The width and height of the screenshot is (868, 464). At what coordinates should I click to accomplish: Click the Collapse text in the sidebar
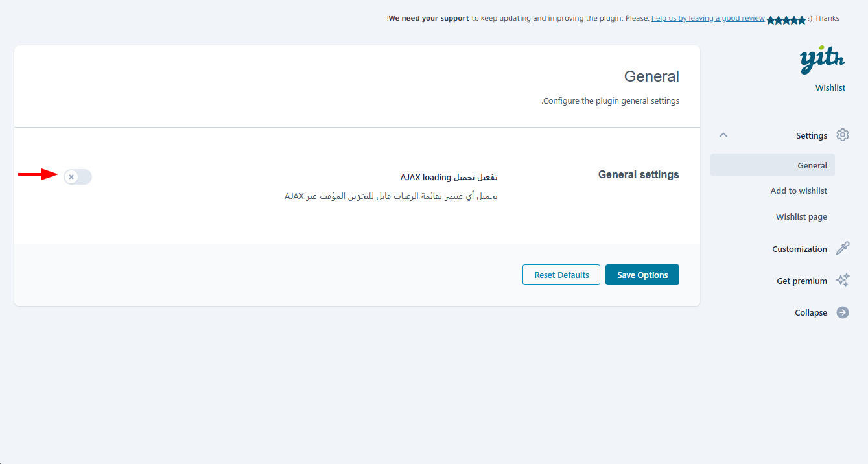[x=811, y=312]
